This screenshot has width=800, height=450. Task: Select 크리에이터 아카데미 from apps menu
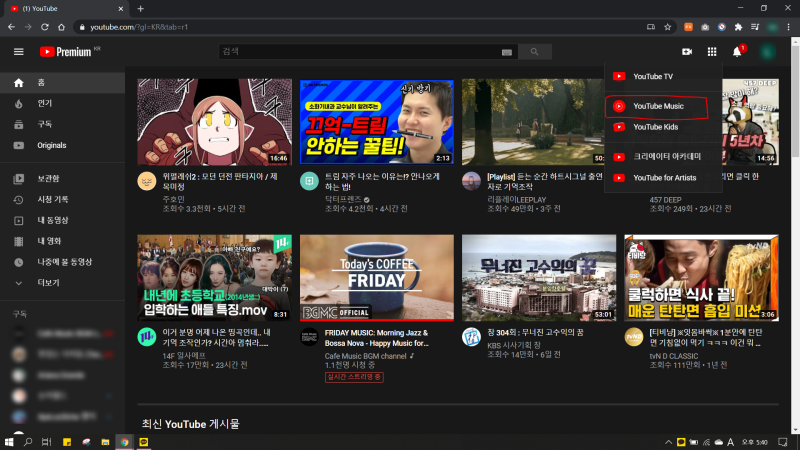point(663,157)
